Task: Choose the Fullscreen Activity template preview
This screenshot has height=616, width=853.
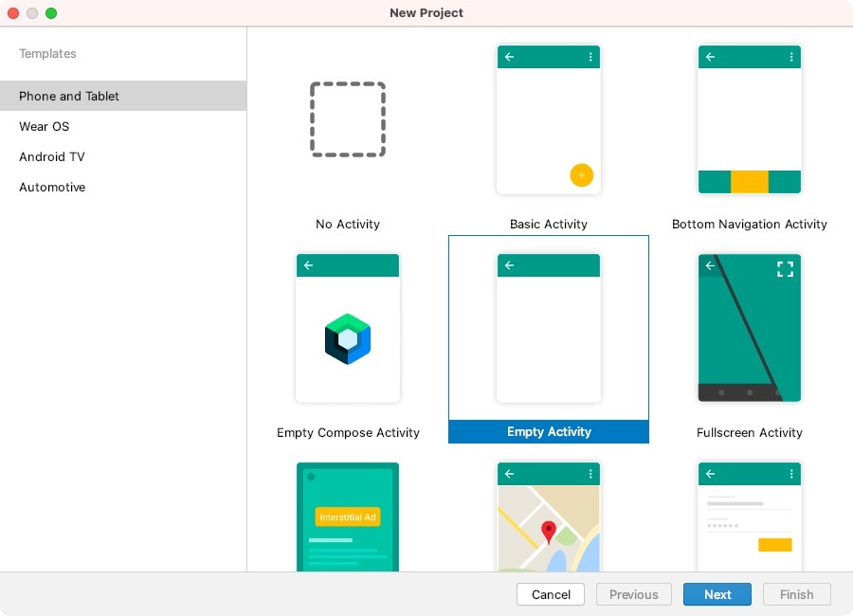Action: click(x=749, y=328)
